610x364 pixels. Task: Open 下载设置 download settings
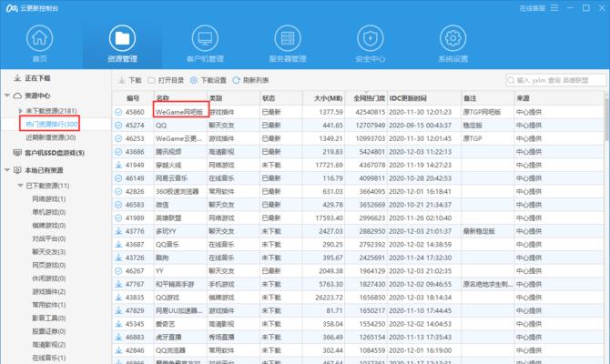coord(208,80)
